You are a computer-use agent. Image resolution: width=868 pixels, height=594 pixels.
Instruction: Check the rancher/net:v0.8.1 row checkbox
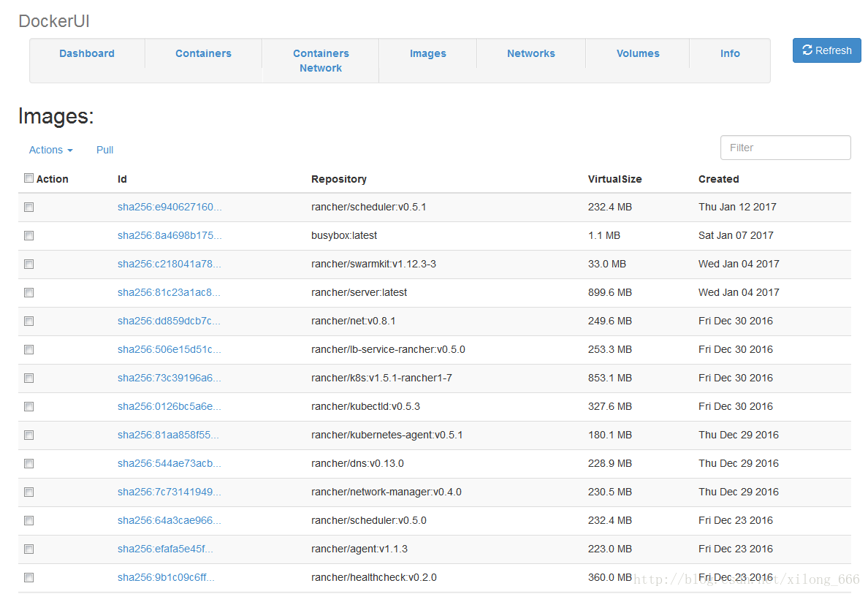(x=28, y=321)
